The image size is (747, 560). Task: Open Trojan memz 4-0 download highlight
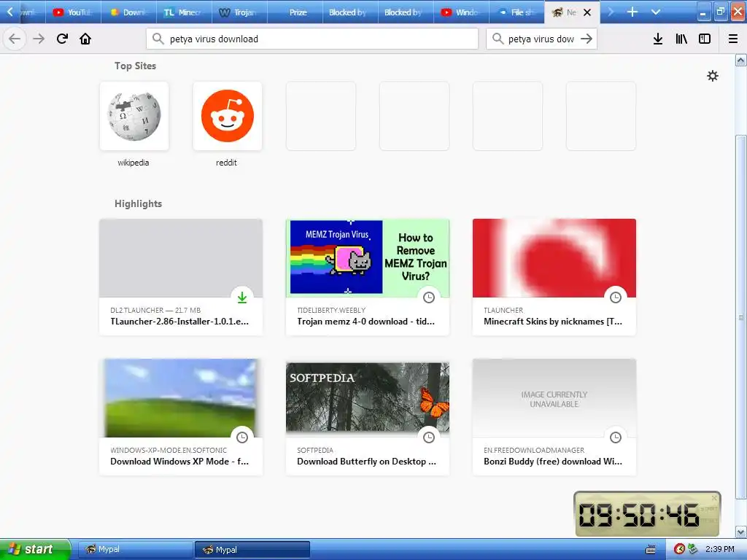pyautogui.click(x=368, y=277)
